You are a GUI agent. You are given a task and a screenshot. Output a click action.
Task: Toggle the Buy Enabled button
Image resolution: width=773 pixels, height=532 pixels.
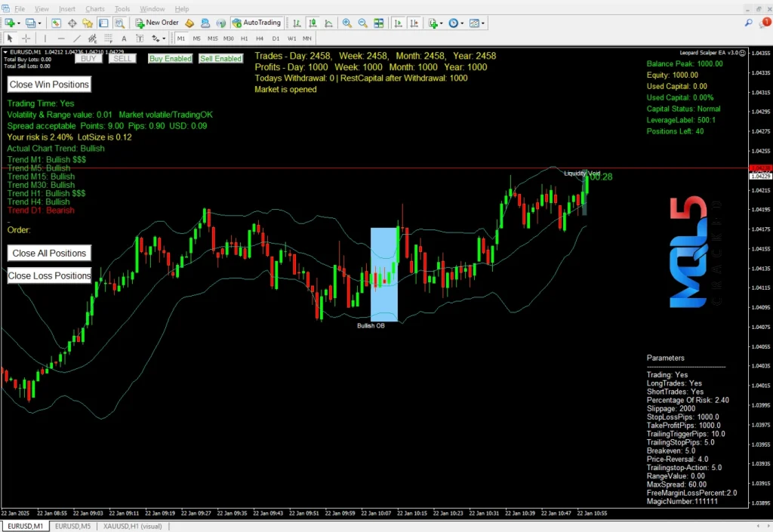[x=170, y=58]
